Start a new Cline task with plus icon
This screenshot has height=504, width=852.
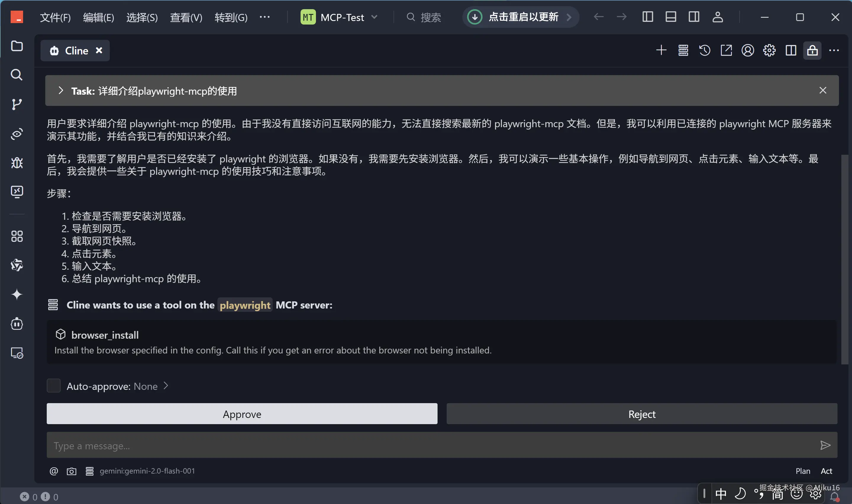pyautogui.click(x=661, y=51)
